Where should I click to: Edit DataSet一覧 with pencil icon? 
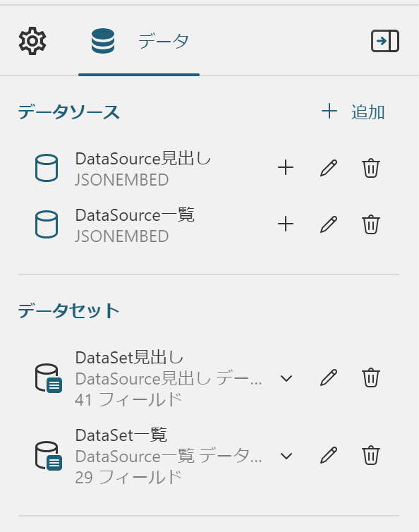(329, 455)
